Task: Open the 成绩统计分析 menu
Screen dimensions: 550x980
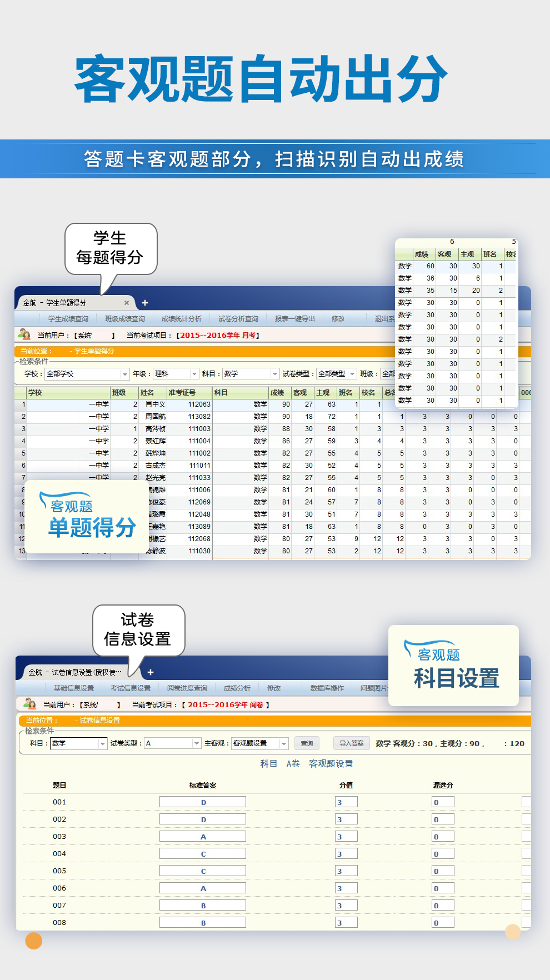Action: point(182,319)
